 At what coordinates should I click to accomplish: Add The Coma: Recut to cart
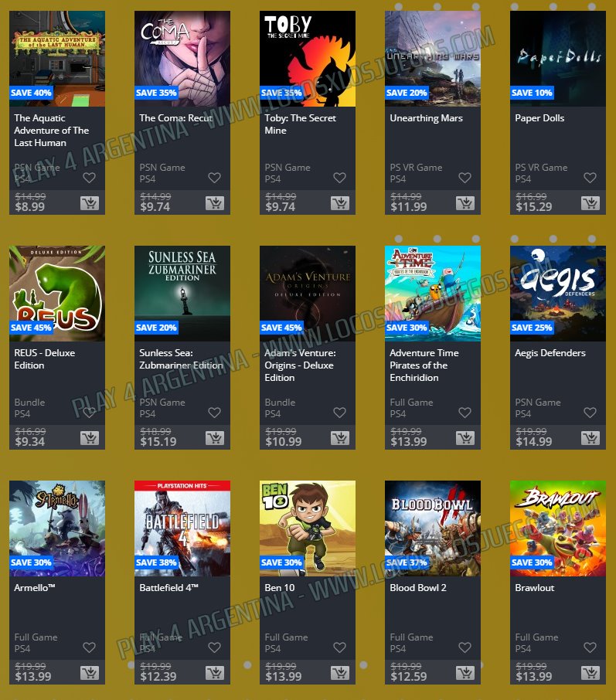point(215,203)
